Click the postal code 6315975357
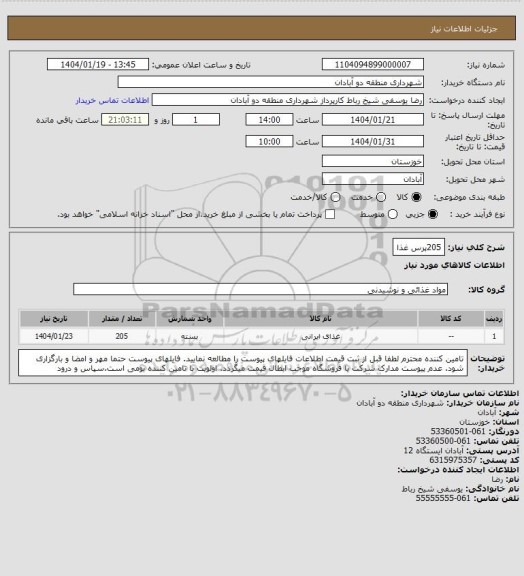The width and height of the screenshot is (524, 576). pos(453,460)
